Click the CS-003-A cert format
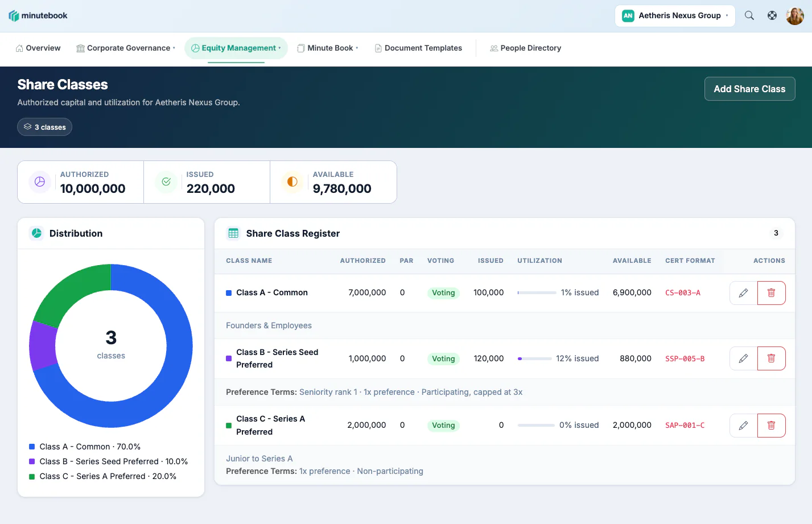This screenshot has width=812, height=524. click(683, 293)
